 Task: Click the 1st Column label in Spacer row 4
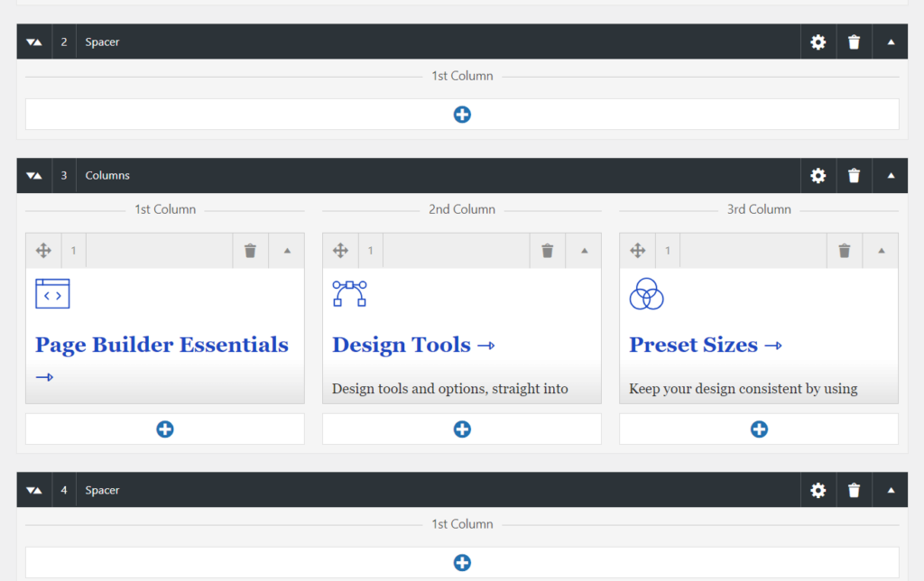462,524
